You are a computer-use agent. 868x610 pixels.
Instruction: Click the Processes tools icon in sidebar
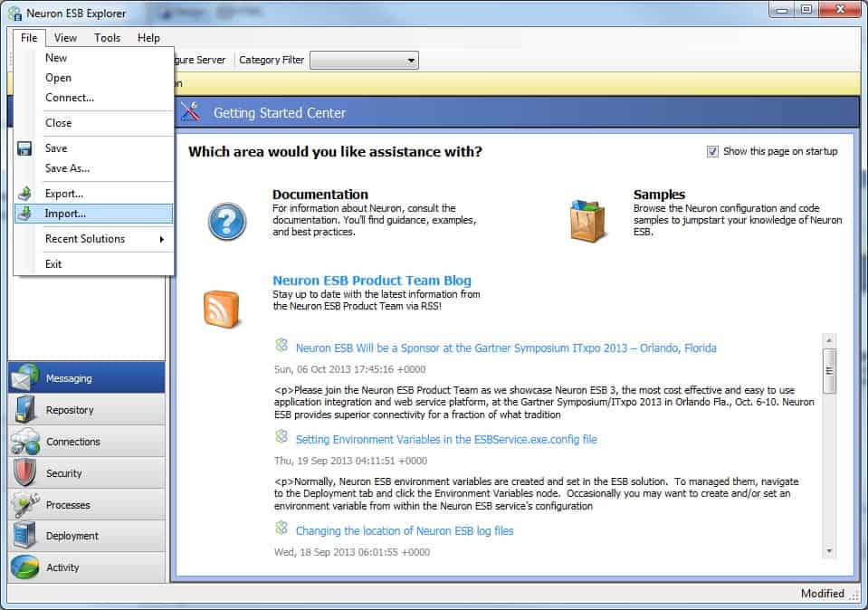[25, 505]
